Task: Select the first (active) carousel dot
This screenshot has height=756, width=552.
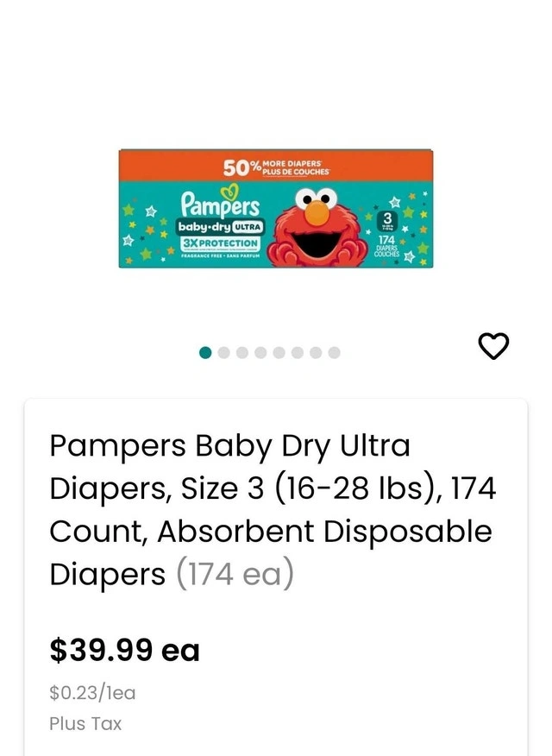Action: [205, 352]
